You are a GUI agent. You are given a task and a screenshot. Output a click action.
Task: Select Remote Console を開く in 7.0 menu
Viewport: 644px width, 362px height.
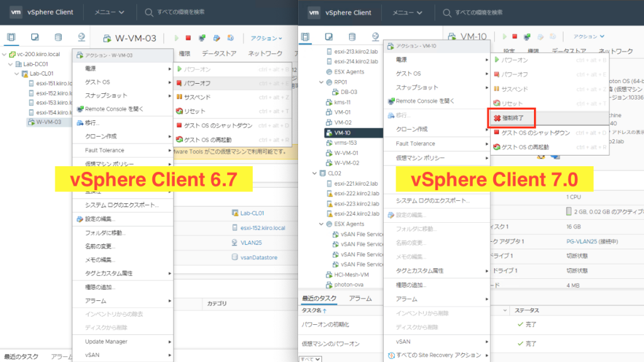(x=437, y=101)
